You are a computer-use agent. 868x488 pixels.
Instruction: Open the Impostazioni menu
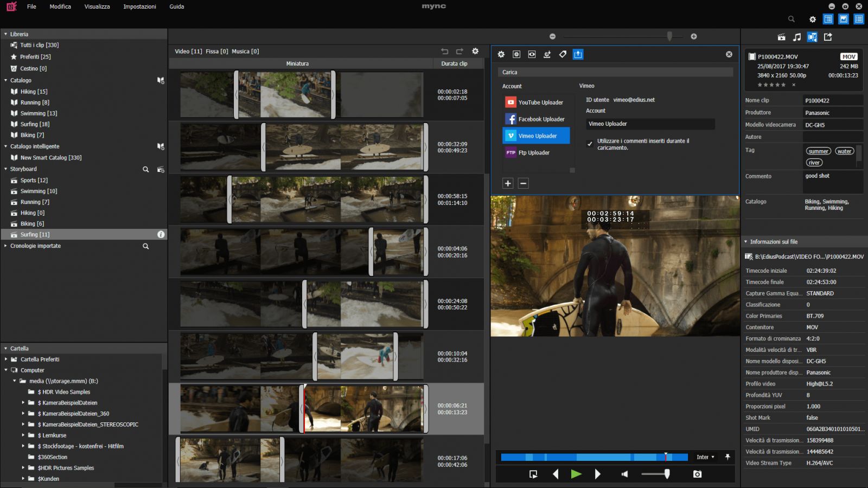pyautogui.click(x=139, y=7)
